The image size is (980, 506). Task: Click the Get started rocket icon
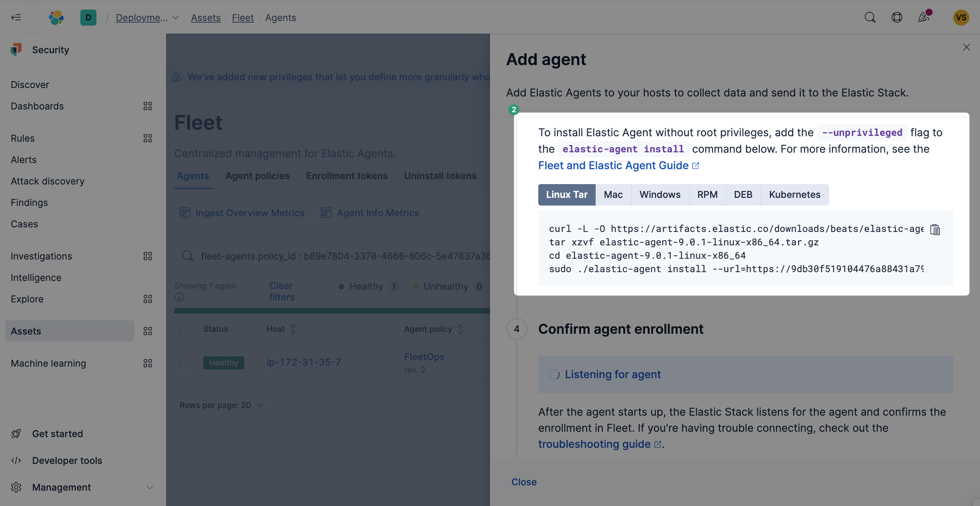(16, 434)
